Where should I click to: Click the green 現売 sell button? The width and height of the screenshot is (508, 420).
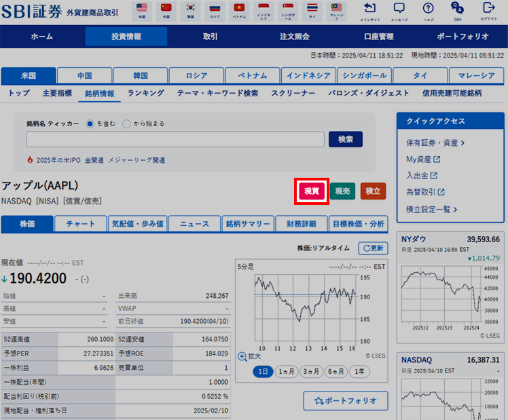tap(342, 191)
